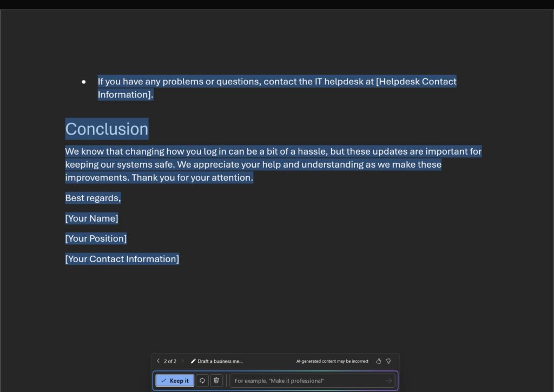Click the 'AI-generated content may be incorrect' notice
Screen dimensions: 554x392
pyautogui.click(x=332, y=361)
